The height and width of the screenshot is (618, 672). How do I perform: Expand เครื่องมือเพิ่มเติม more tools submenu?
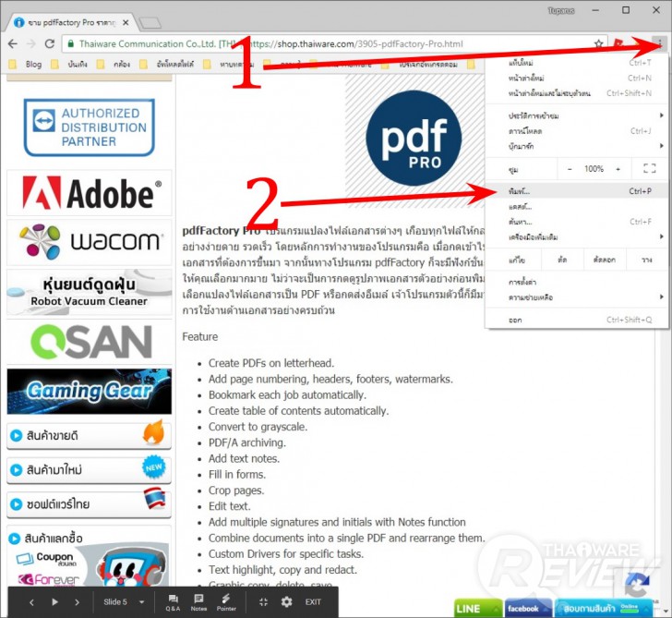click(577, 236)
